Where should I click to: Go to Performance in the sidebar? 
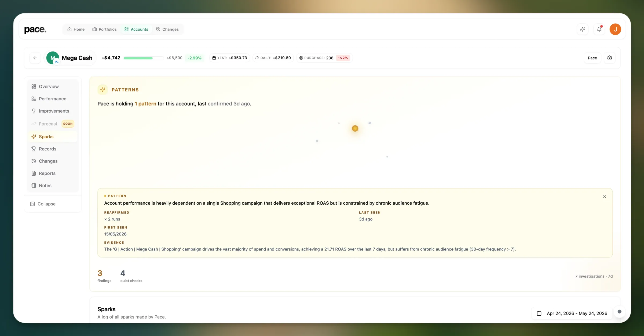point(53,99)
